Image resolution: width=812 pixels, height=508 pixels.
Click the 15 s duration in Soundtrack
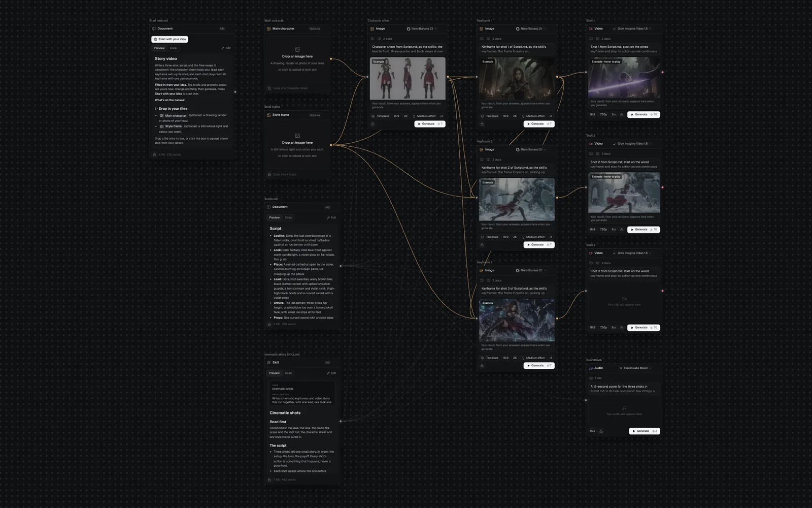[x=592, y=431]
